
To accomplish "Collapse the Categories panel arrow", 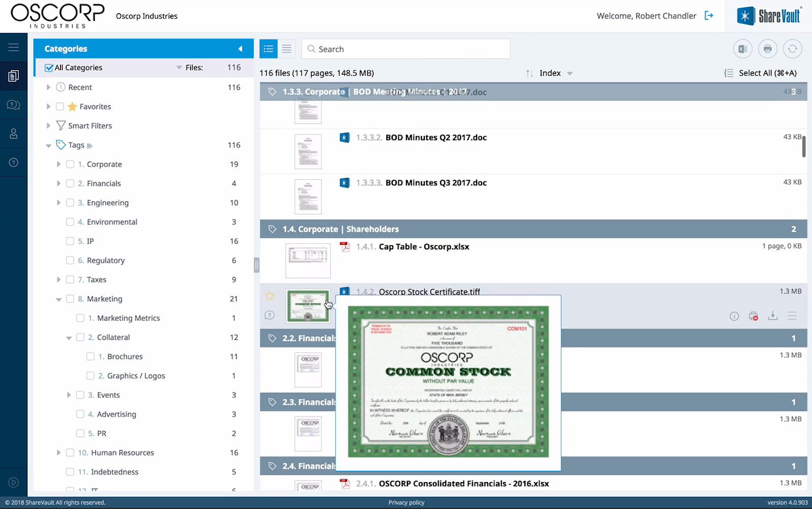I will click(240, 49).
